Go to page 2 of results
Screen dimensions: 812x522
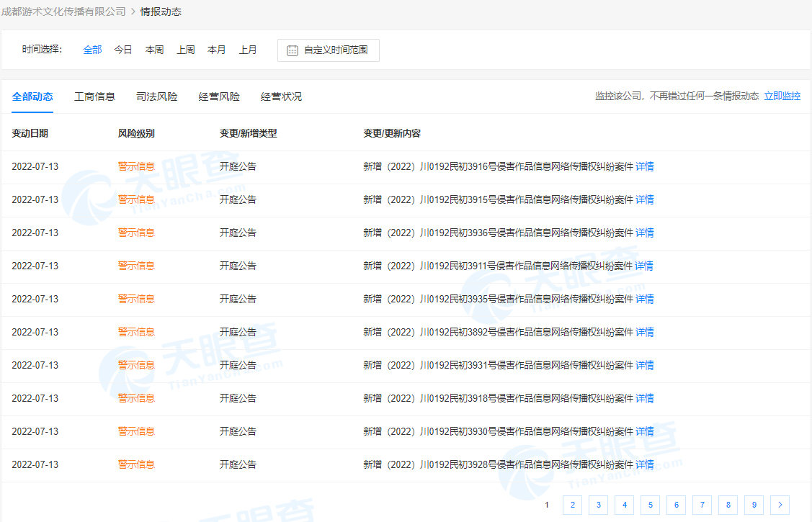click(x=572, y=505)
